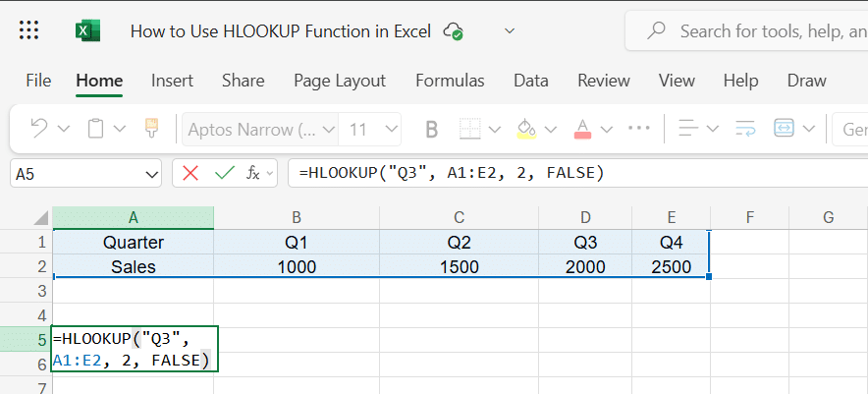This screenshot has height=394, width=868.
Task: Toggle Bold formatting
Action: tap(431, 129)
